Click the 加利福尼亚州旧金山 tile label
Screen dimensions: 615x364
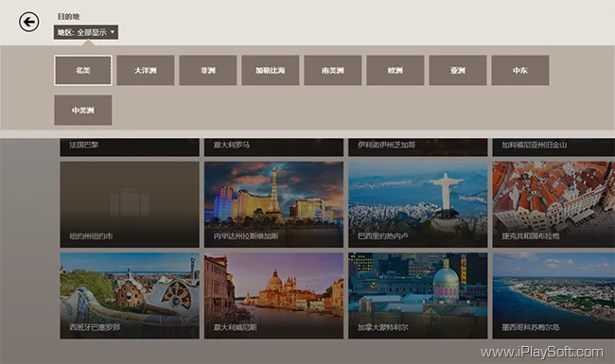pyautogui.click(x=535, y=145)
